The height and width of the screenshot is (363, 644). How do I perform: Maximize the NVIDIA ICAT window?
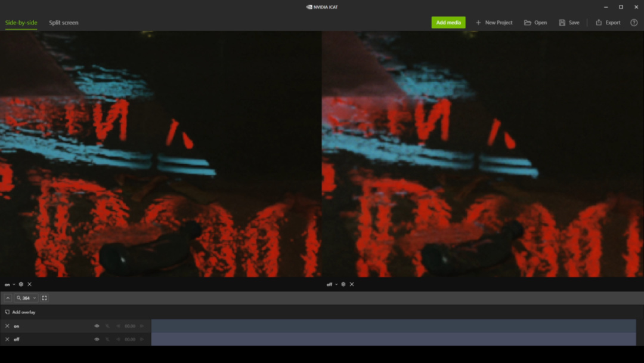[621, 7]
